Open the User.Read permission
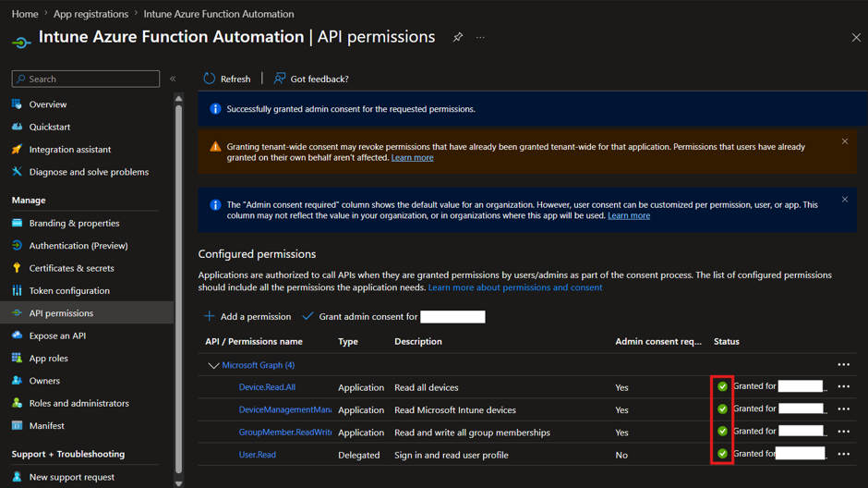Screen dimensions: 868x488 pos(258,455)
